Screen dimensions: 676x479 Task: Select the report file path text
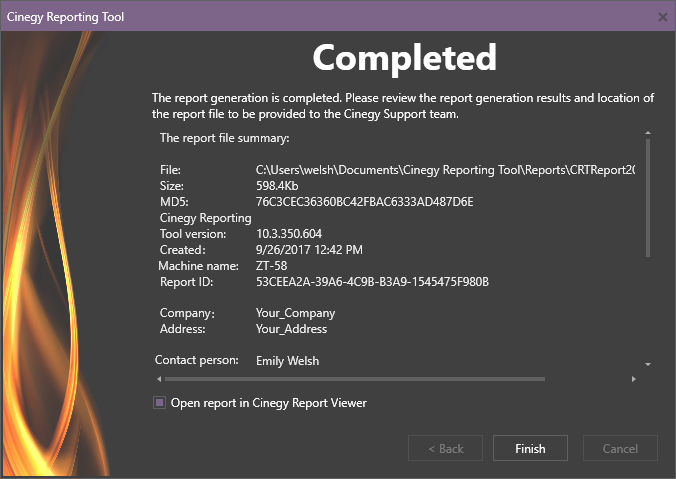tap(445, 170)
